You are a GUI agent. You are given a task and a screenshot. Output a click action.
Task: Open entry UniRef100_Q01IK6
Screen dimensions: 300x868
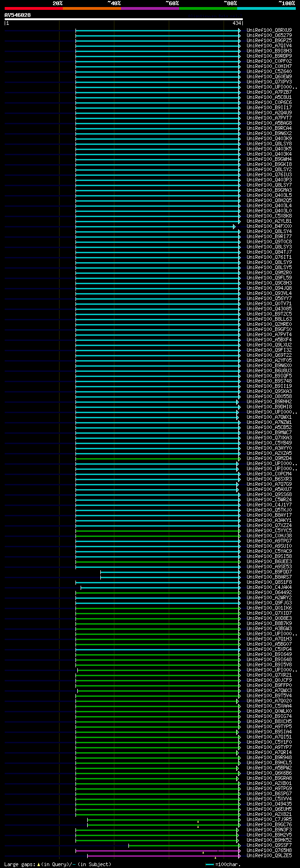point(269,608)
